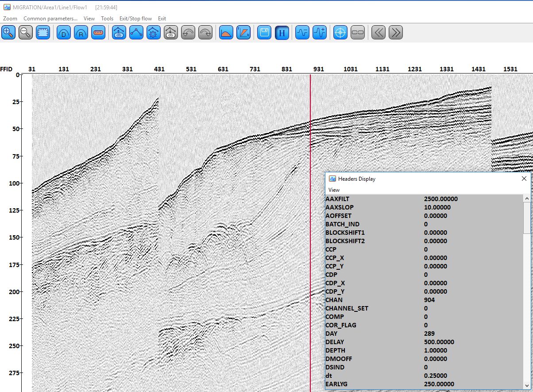The width and height of the screenshot is (533, 392).
Task: Toggle the H headers display button
Action: click(x=282, y=33)
